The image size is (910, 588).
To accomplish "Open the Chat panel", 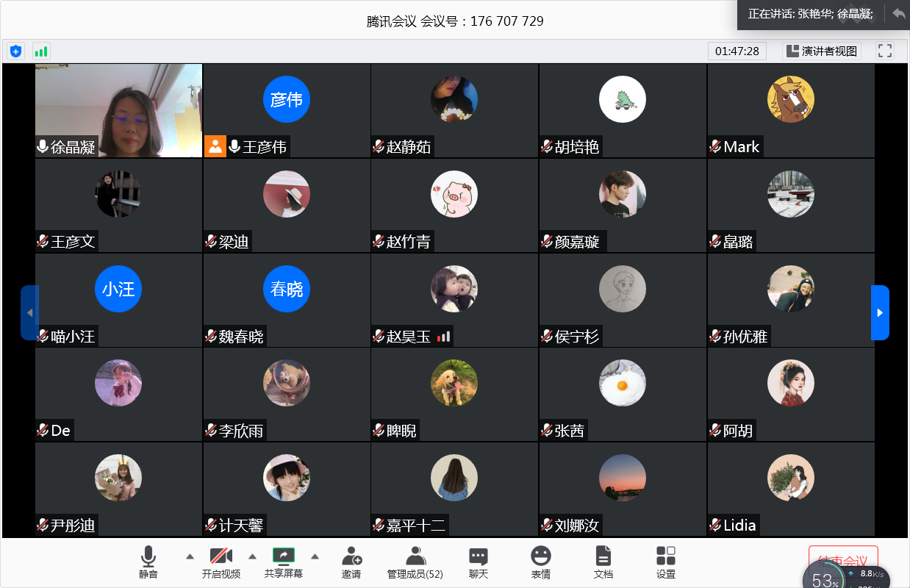I will (x=479, y=562).
